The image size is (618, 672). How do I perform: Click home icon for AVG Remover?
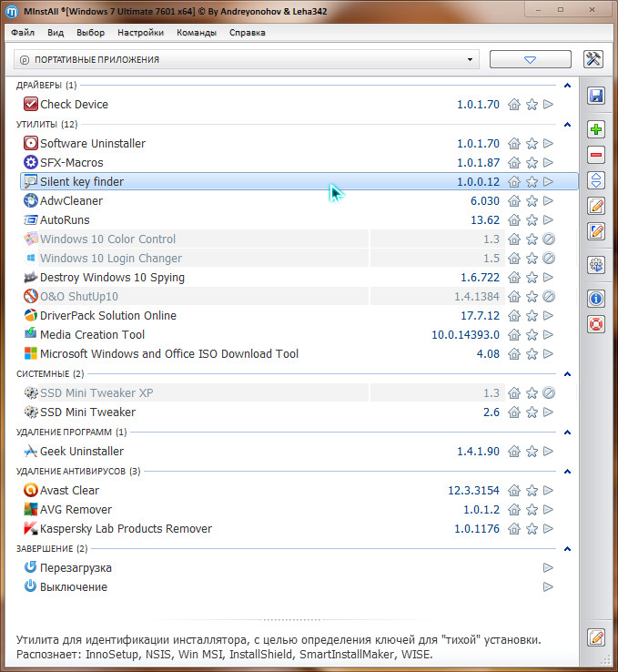[x=514, y=510]
